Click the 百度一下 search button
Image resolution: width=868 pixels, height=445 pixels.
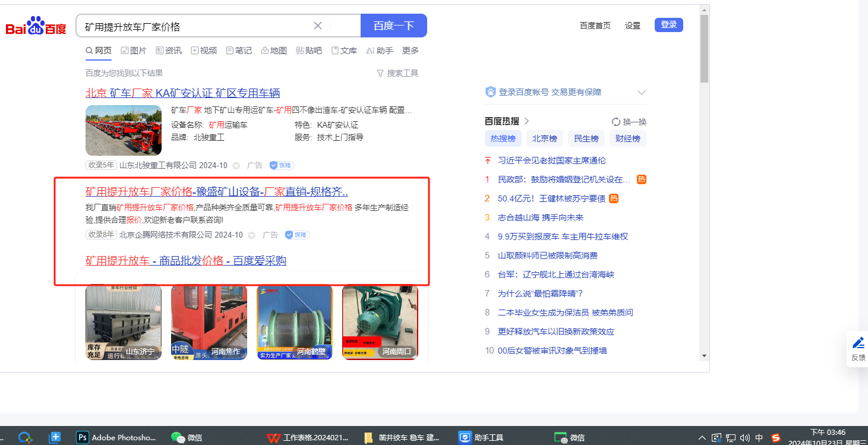[x=394, y=26]
